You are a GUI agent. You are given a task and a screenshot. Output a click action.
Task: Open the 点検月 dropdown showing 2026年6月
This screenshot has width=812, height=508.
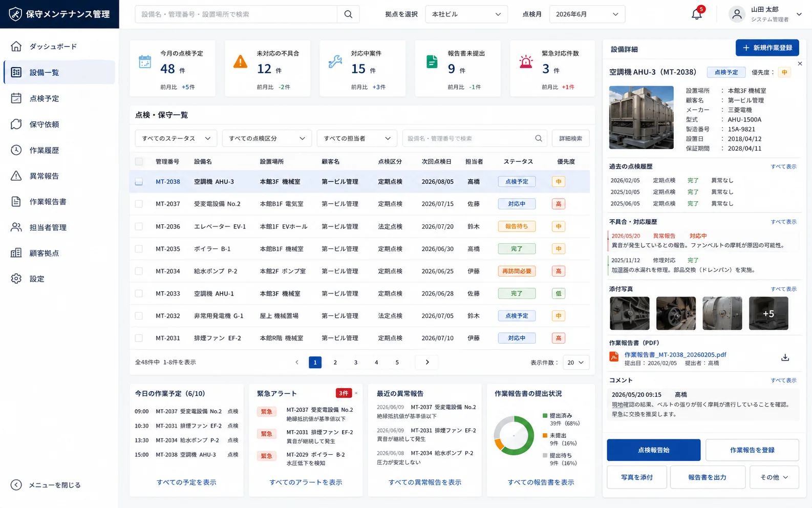587,14
